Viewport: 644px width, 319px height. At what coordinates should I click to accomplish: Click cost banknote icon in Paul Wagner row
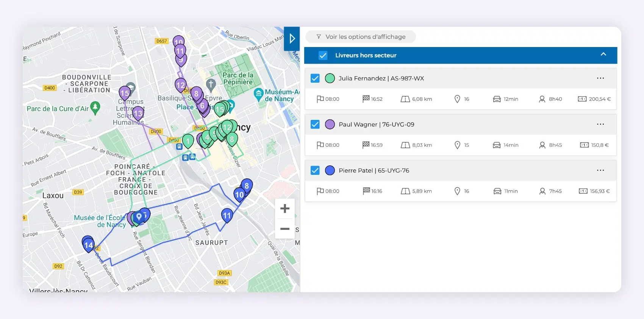point(585,145)
